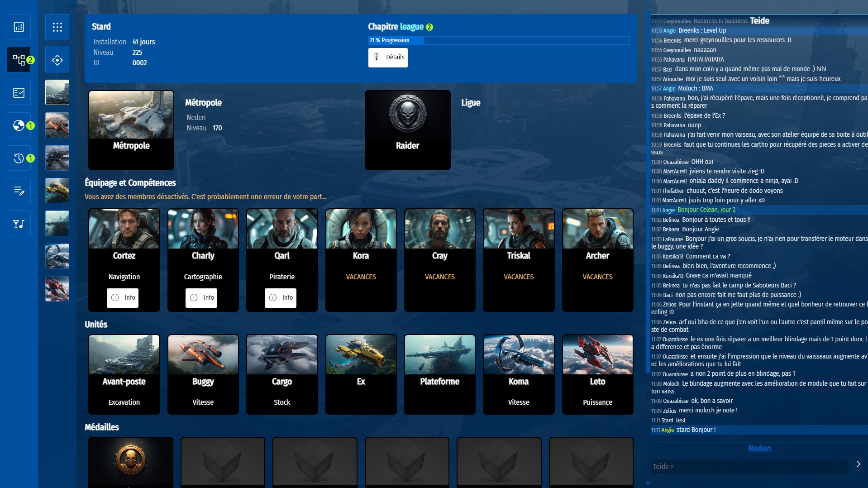Switch to the Neden chat channel

pos(759,449)
